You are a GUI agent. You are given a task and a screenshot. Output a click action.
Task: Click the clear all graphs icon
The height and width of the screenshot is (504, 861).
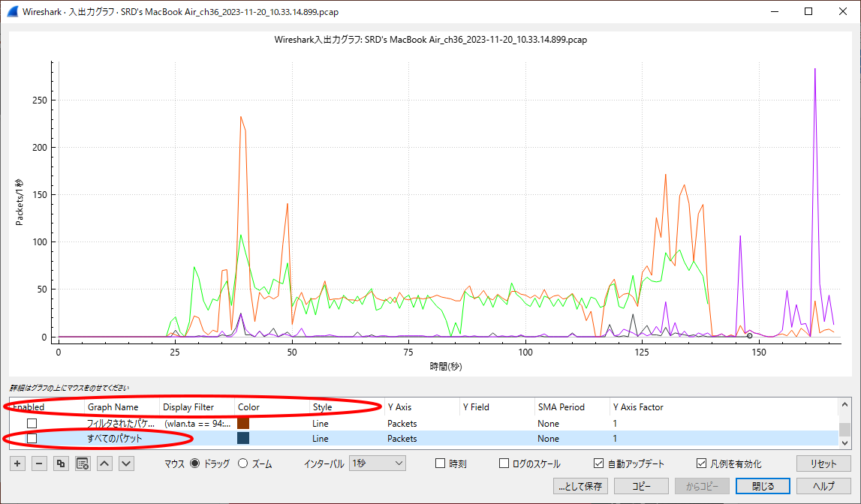[83, 463]
